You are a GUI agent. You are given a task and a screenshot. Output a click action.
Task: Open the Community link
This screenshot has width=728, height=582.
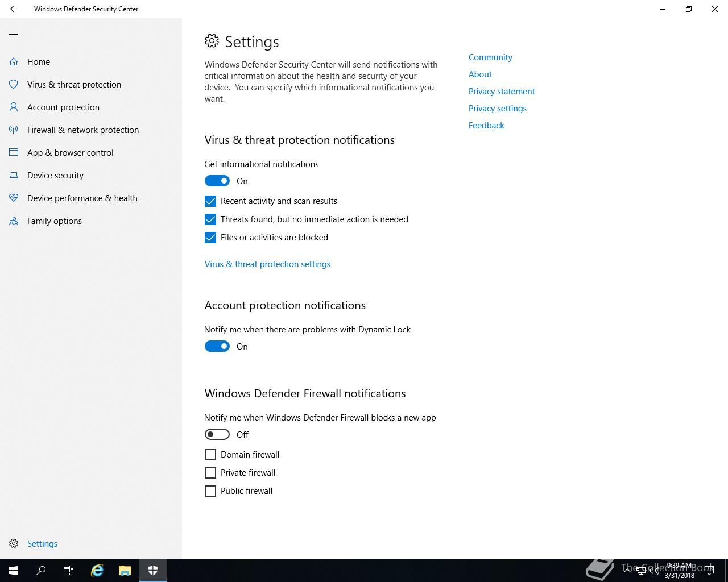point(490,57)
